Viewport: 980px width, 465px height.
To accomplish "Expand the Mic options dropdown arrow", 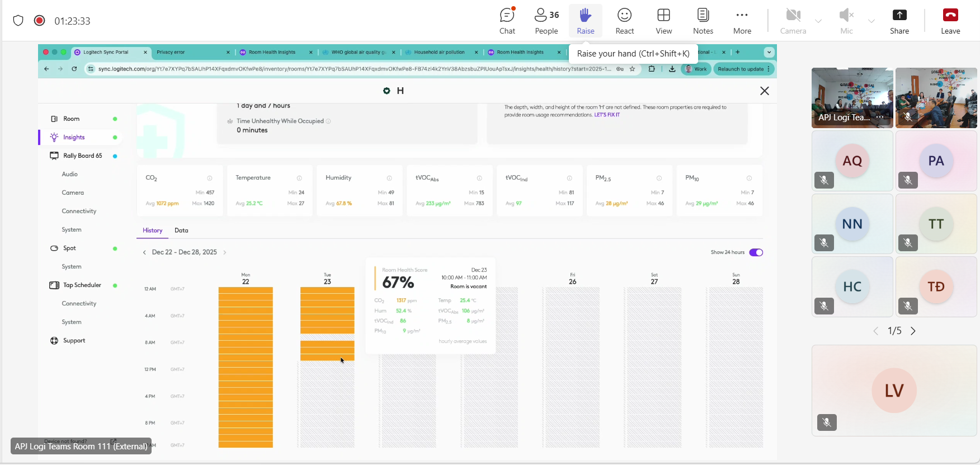I will (871, 21).
